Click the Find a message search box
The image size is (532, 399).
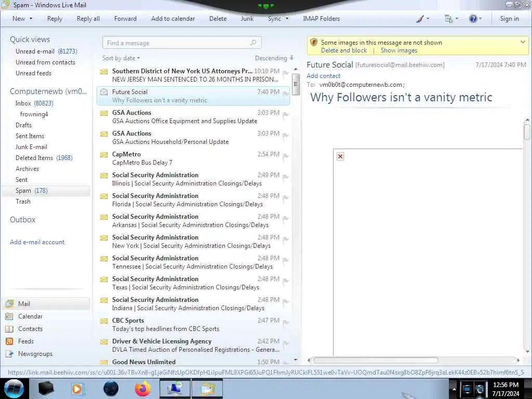point(182,43)
